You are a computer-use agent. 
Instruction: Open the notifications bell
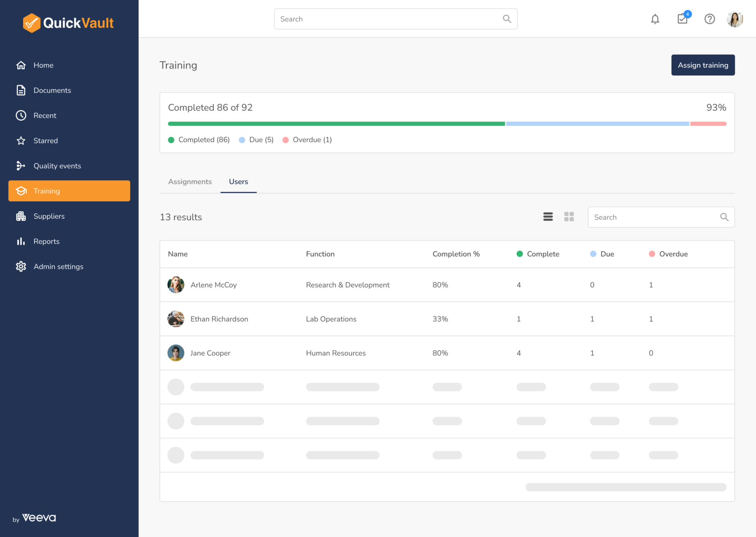coord(655,19)
